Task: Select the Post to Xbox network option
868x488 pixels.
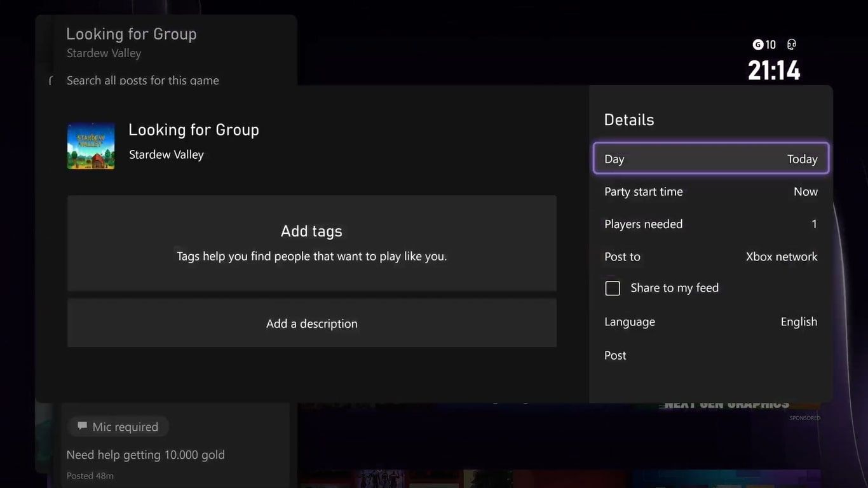Action: [710, 257]
